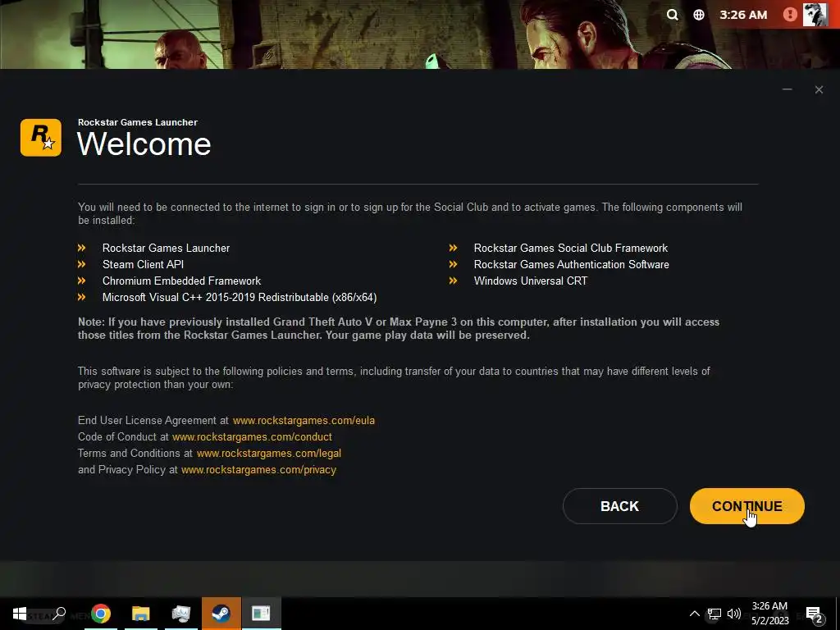This screenshot has height=630, width=840.
Task: Click 'Rockstar Games Social Club Framework' text
Action: pos(571,248)
